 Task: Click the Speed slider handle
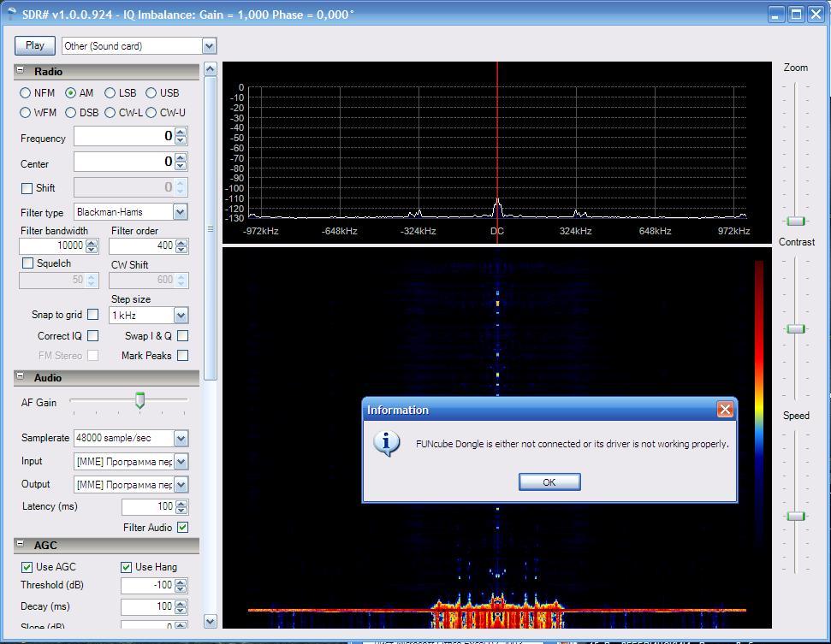[x=796, y=516]
